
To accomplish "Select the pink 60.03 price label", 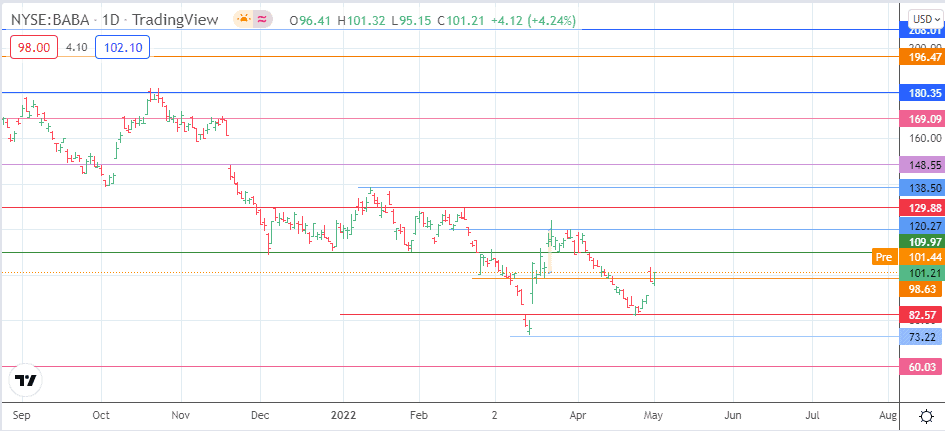I will click(921, 366).
